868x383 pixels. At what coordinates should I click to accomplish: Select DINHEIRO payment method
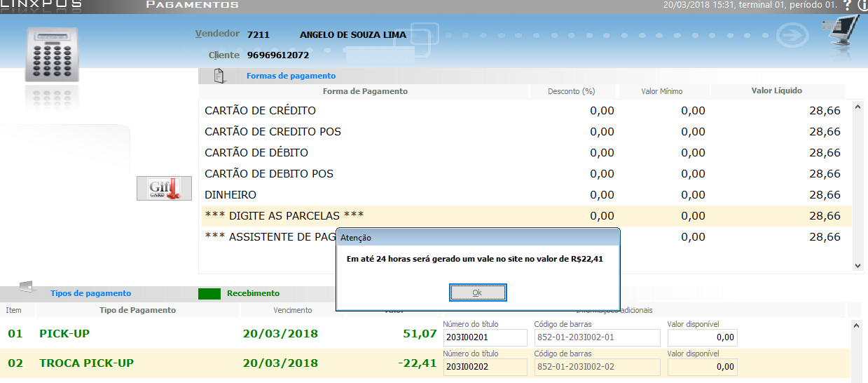525,195
